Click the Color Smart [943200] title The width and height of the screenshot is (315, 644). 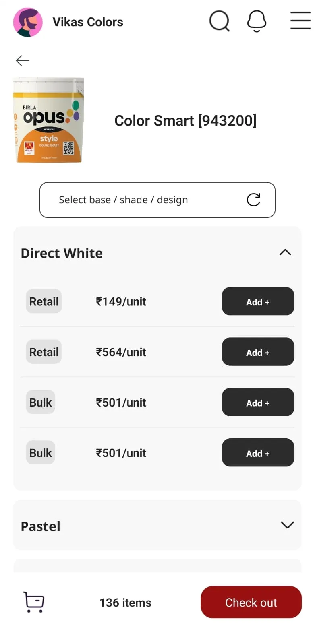pyautogui.click(x=185, y=121)
